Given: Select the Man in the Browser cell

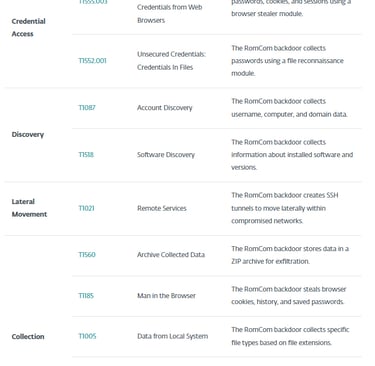Looking at the screenshot, I should click(x=166, y=296).
